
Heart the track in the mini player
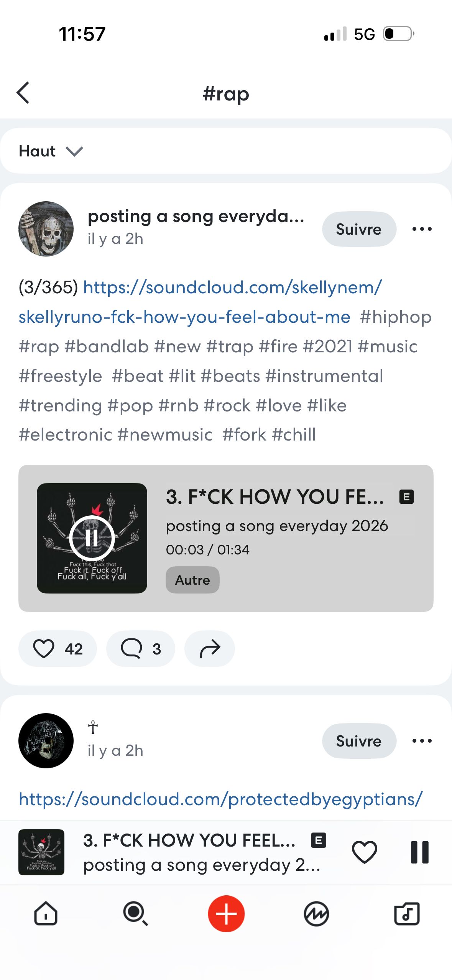coord(366,852)
